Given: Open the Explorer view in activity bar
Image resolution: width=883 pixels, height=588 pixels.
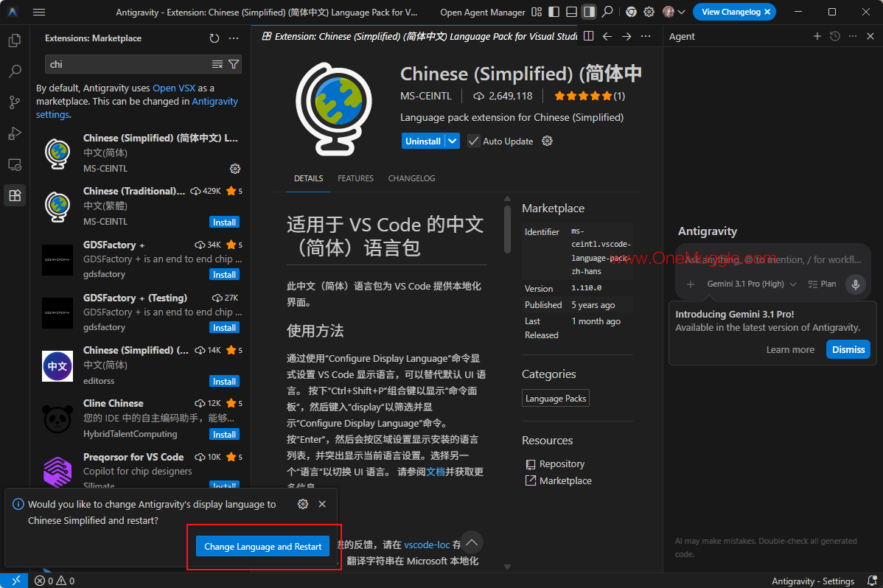Looking at the screenshot, I should click(x=15, y=41).
